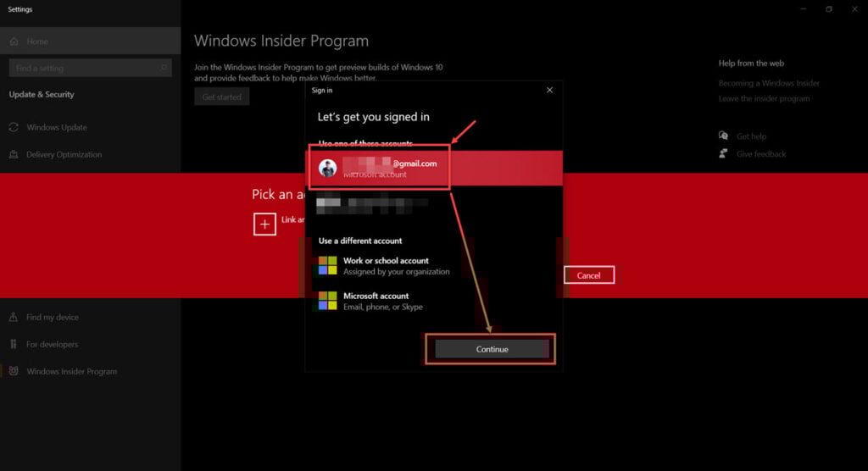Click the account avatar picture
The width and height of the screenshot is (868, 471).
pos(328,168)
